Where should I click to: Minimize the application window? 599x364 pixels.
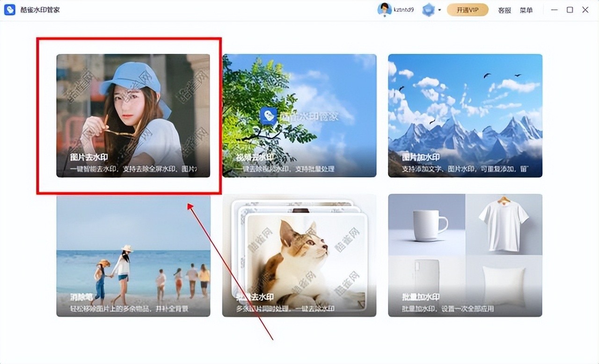(554, 10)
